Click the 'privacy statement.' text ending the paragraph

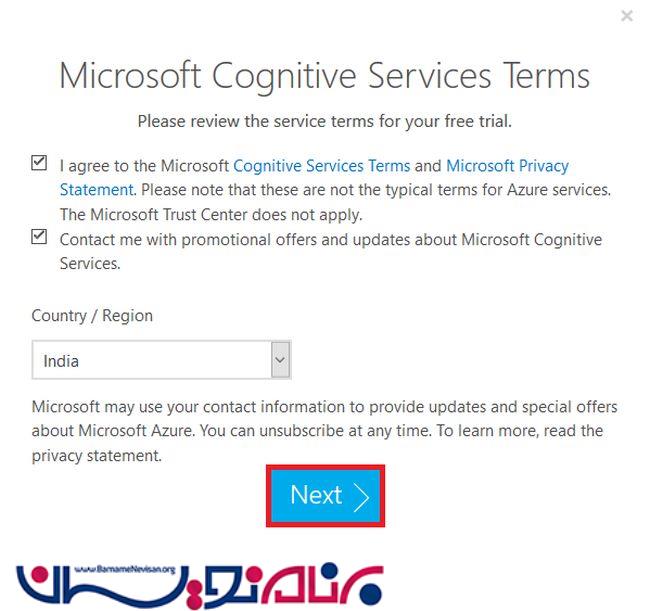coord(97,456)
